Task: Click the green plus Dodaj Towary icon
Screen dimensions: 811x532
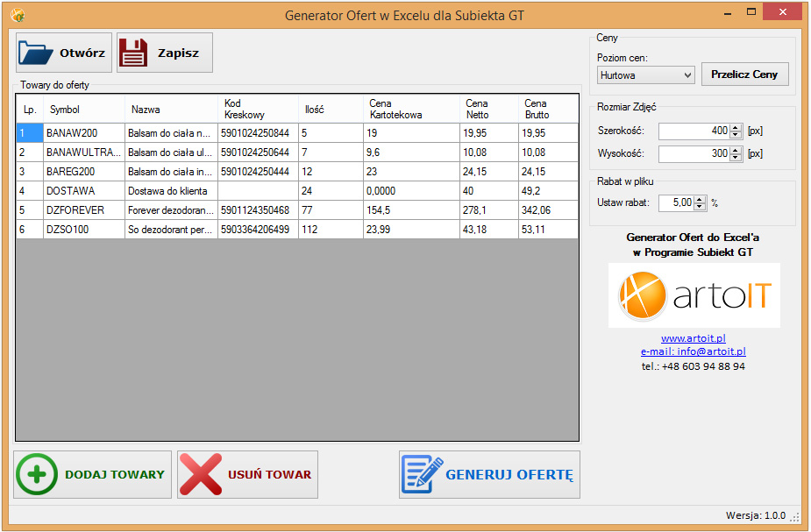Action: coord(36,475)
